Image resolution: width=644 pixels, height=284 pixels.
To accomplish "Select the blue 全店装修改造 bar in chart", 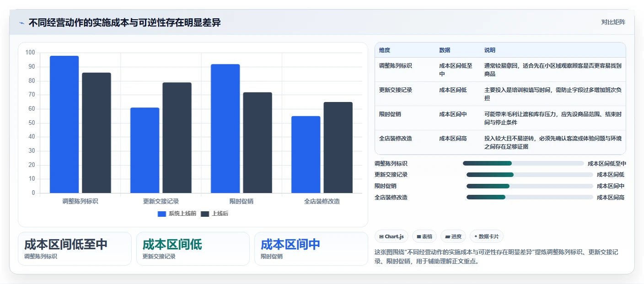I will point(306,155).
